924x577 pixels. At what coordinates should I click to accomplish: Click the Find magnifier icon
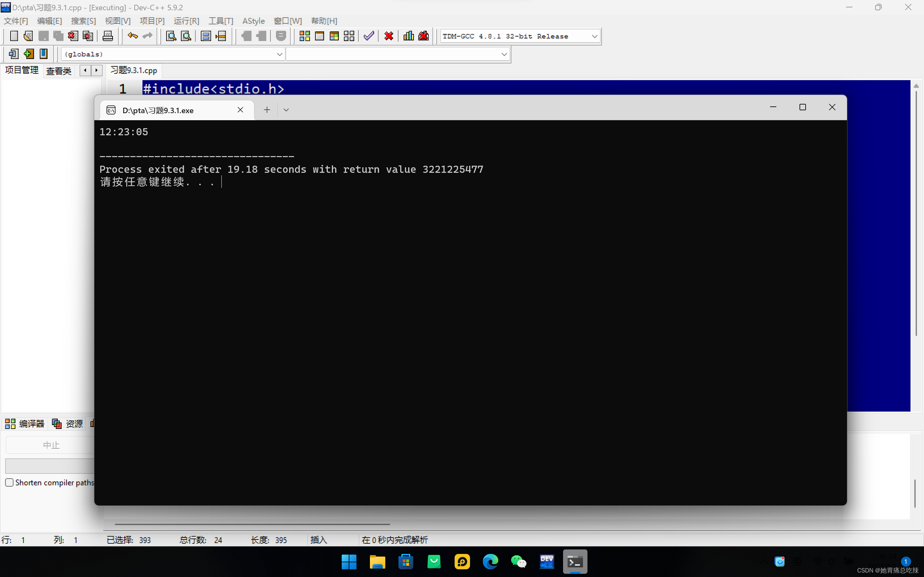(x=171, y=36)
